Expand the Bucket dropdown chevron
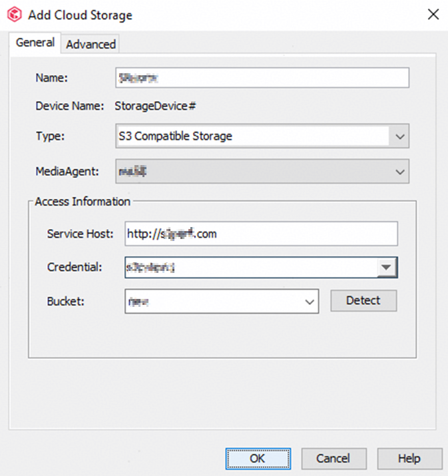Viewport: 448px width, 476px height. (310, 301)
